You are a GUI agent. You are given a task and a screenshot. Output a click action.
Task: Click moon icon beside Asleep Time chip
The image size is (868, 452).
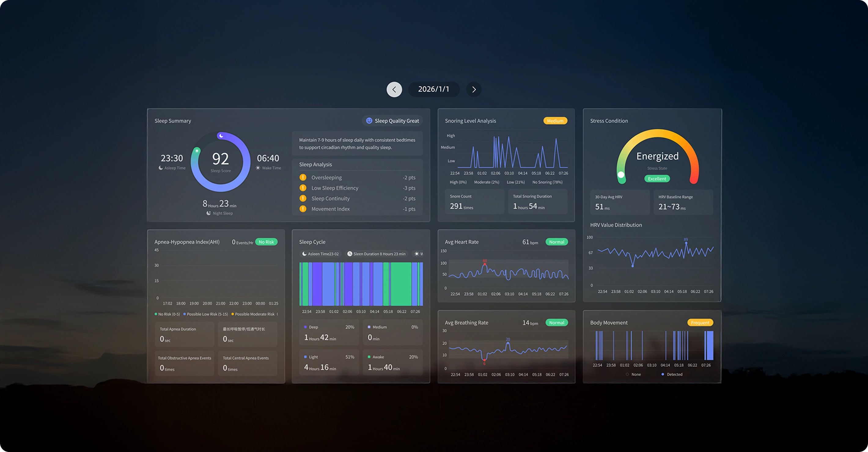pos(304,254)
